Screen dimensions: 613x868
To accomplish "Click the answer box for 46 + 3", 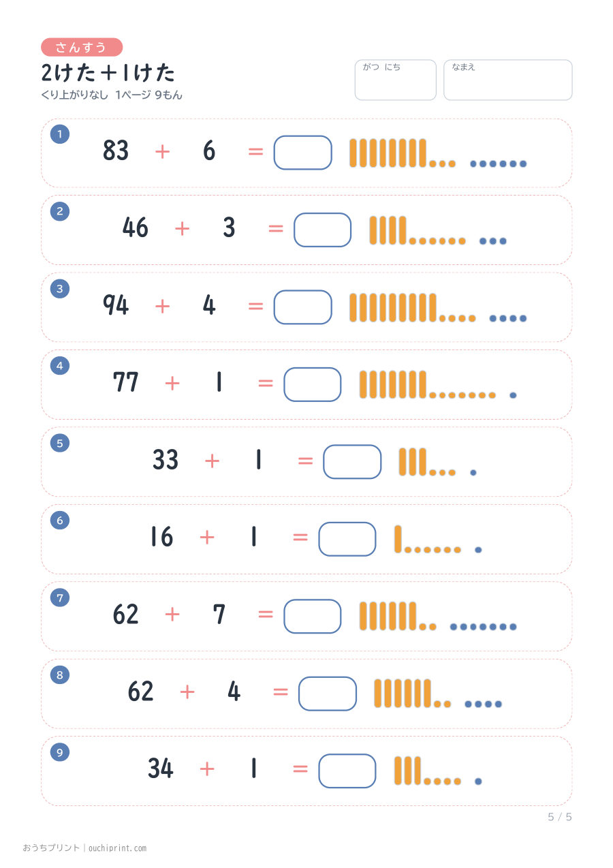I will pyautogui.click(x=323, y=230).
